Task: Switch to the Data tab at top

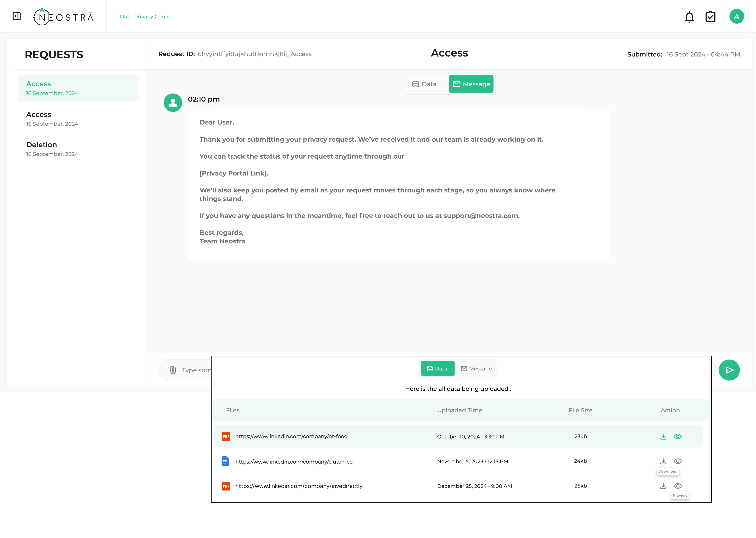Action: (x=424, y=84)
